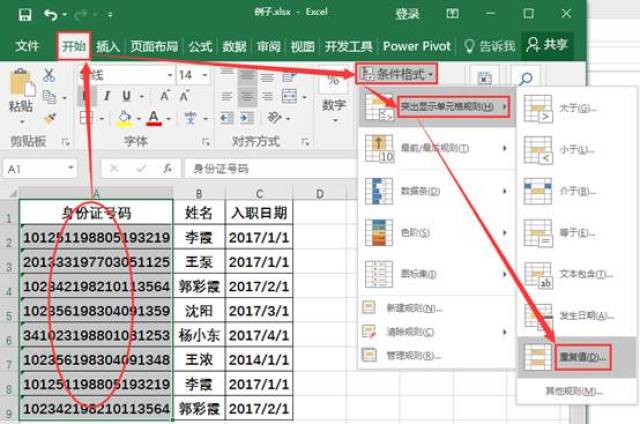This screenshot has width=640, height=424.
Task: Click the Sign in (登录) button
Action: click(407, 14)
